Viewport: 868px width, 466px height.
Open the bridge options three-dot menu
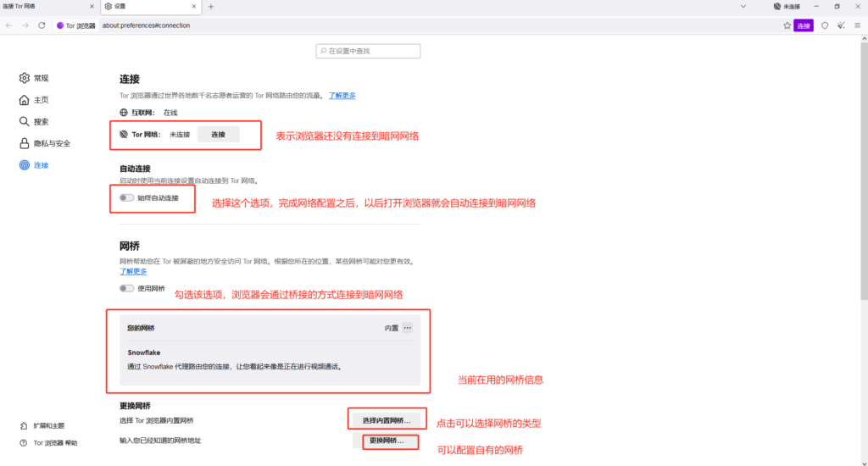[x=408, y=328]
